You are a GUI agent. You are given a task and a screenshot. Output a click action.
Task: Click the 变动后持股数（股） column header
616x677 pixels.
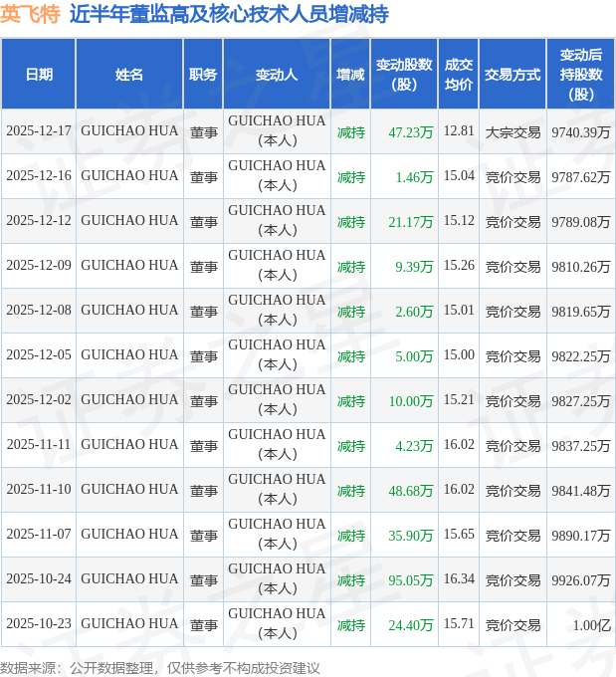[581, 75]
